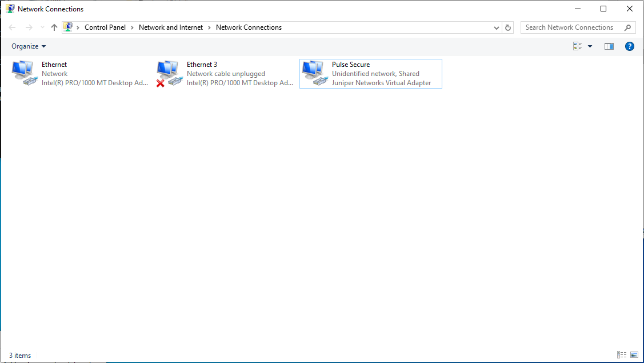
Task: Click the Up one level arrow
Action: pyautogui.click(x=54, y=27)
